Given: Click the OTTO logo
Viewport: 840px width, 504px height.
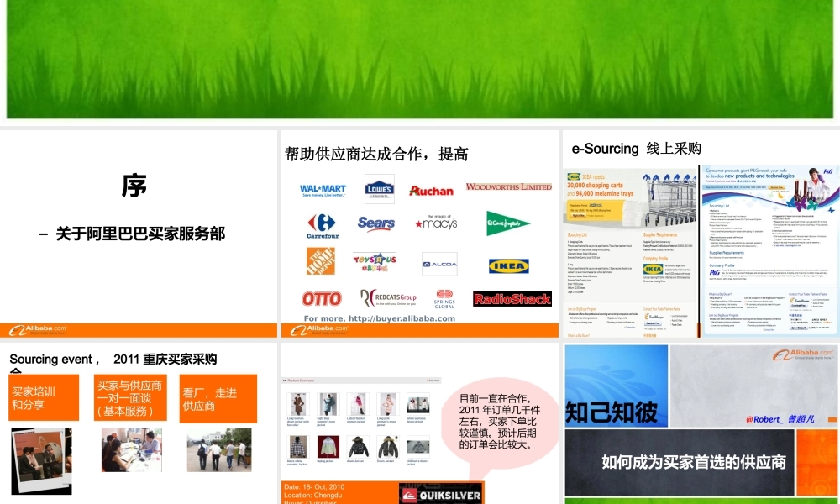Looking at the screenshot, I should [322, 298].
